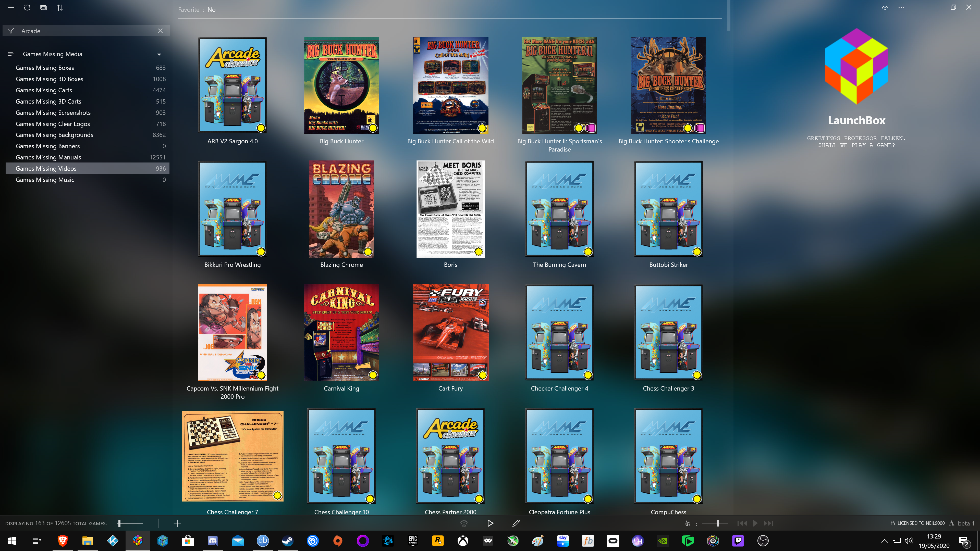Screen dimensions: 980x551
Task: Click the pencil edit game icon
Action: pos(516,524)
